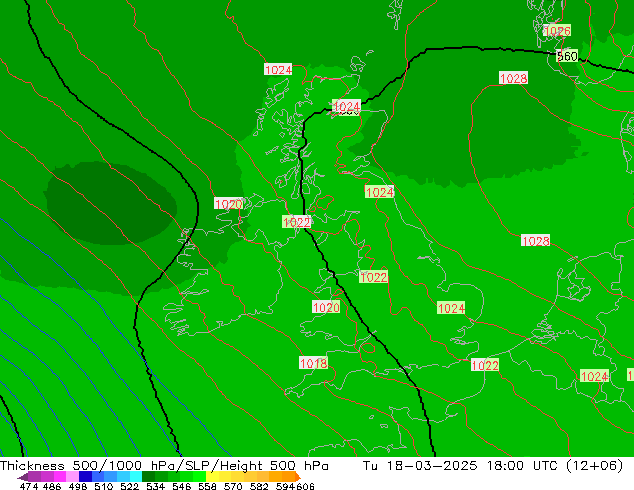634x490 pixels.
Task: Click the '522' legend value
Action: [x=129, y=486]
